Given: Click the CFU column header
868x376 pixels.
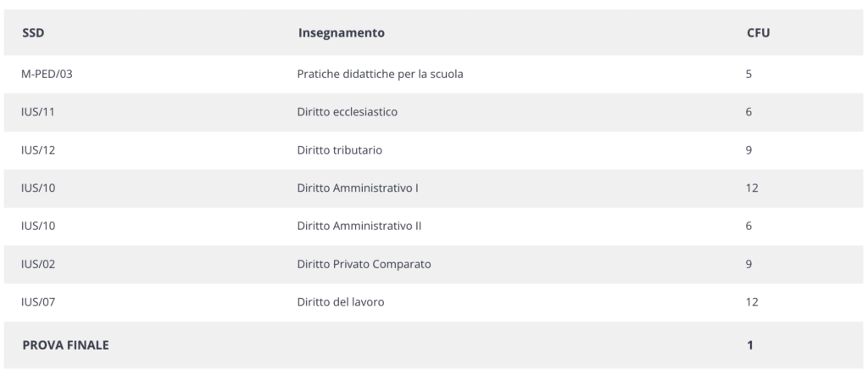Looking at the screenshot, I should click(758, 33).
